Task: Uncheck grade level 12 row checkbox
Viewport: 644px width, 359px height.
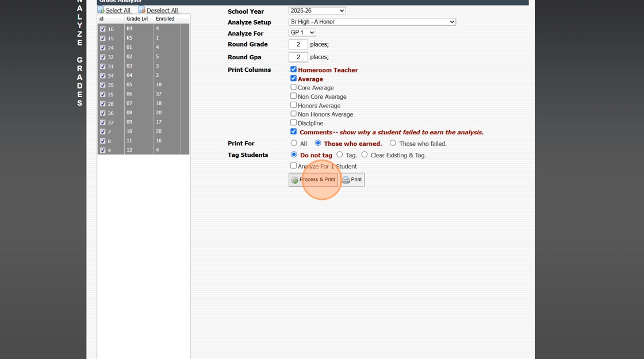Action: click(103, 150)
